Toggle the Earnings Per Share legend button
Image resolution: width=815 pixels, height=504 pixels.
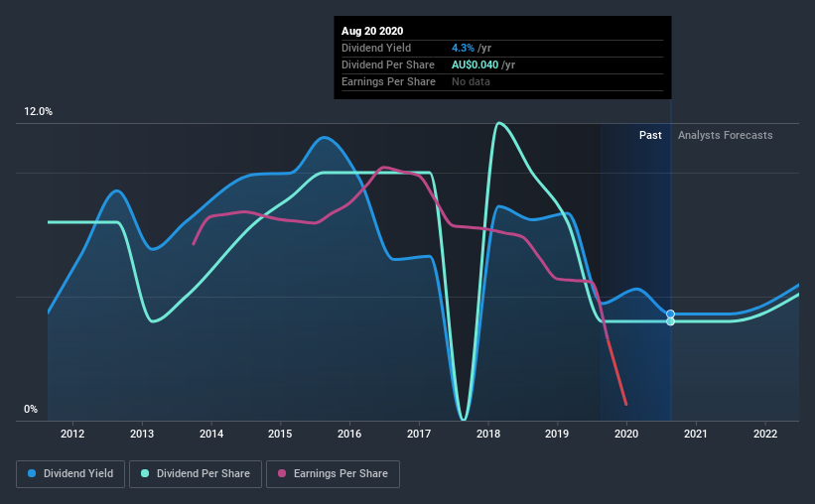333,474
